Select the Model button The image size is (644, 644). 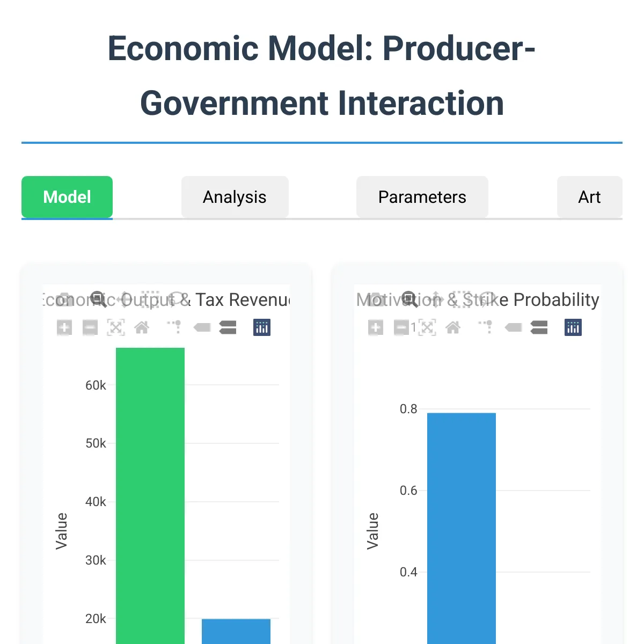tap(67, 197)
